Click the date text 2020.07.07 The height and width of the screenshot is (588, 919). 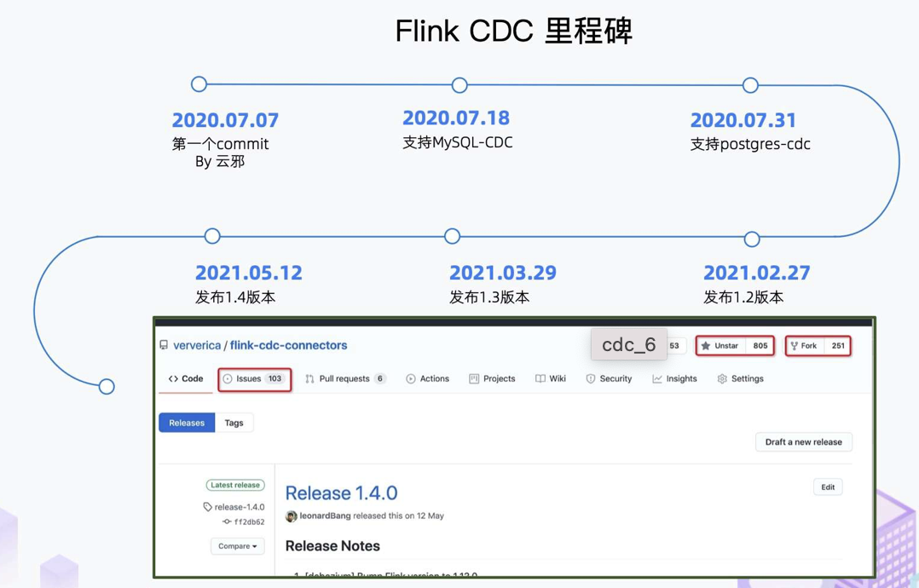point(226,120)
